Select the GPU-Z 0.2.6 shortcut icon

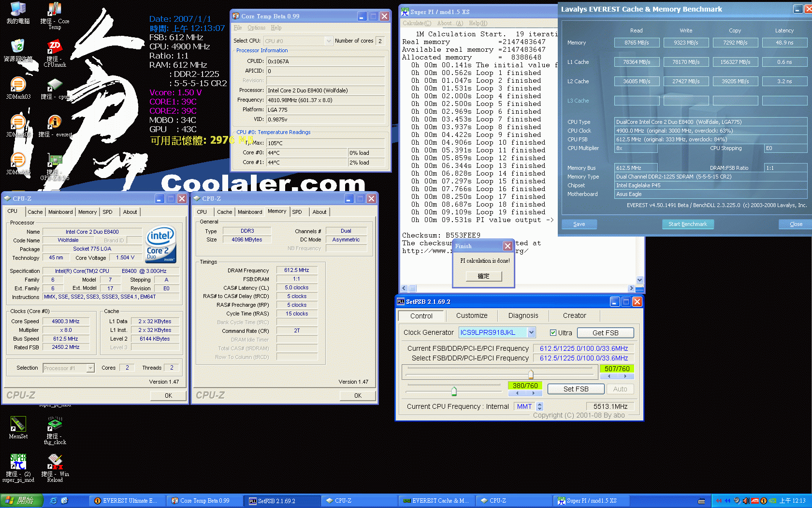(x=55, y=167)
